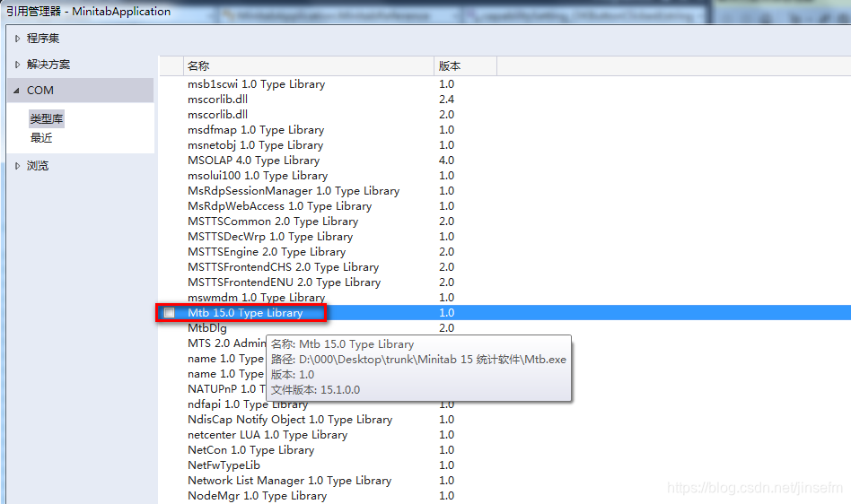
Task: Select 类型库 under COM
Action: click(47, 118)
